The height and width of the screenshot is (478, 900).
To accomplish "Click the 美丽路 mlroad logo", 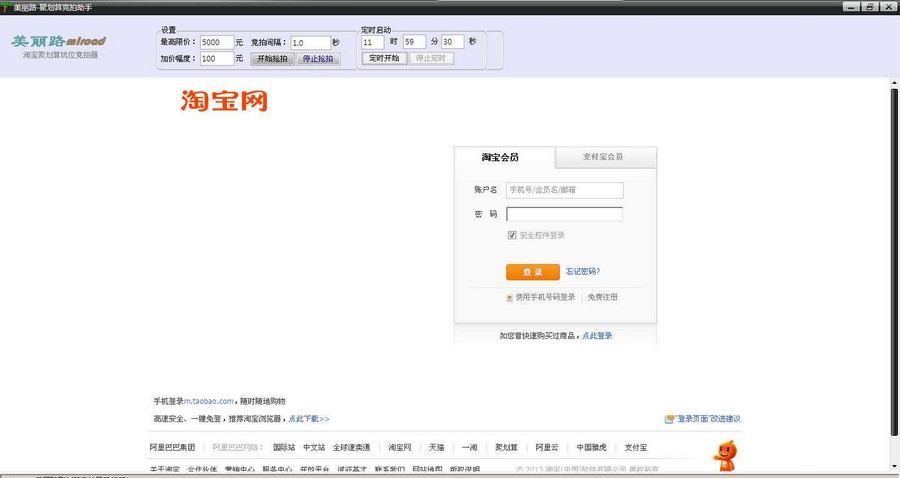I will [58, 41].
